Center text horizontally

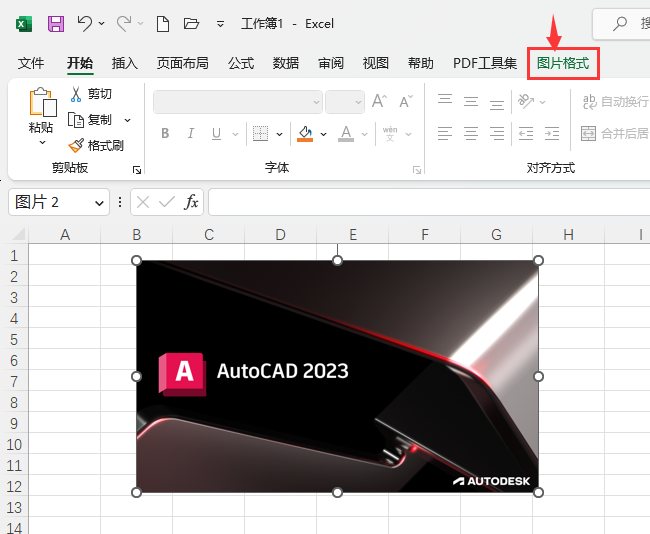[471, 134]
